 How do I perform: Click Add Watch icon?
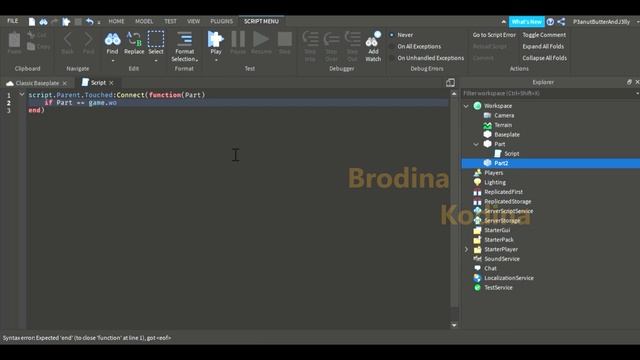pos(373,39)
